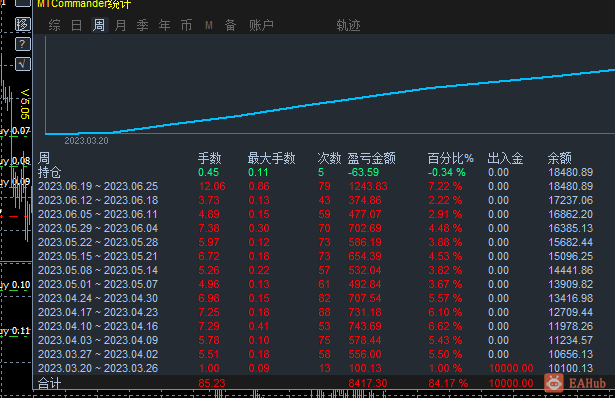This screenshot has height=398, width=615.
Task: Select week row 2023.06.12 ~ 2023.06.18
Action: pos(316,200)
